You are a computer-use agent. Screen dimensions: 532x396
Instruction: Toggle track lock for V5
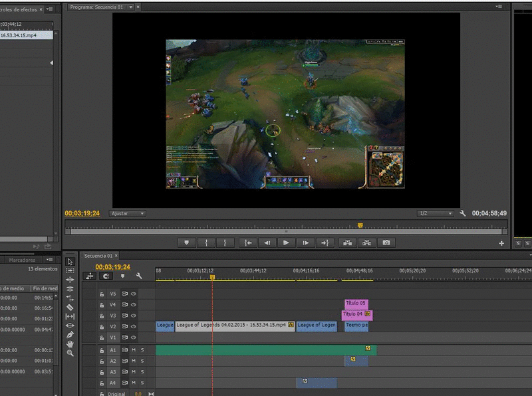tap(102, 294)
